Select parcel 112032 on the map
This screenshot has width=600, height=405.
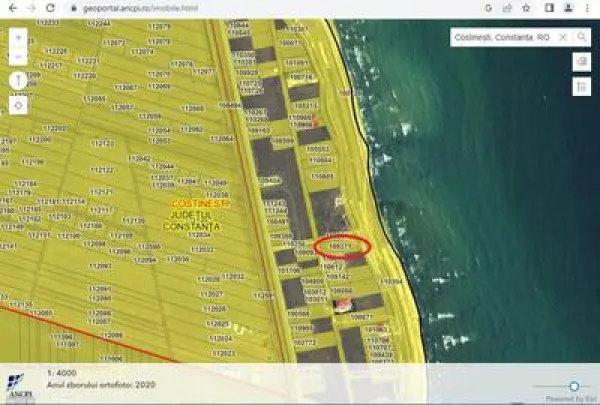[233, 276]
